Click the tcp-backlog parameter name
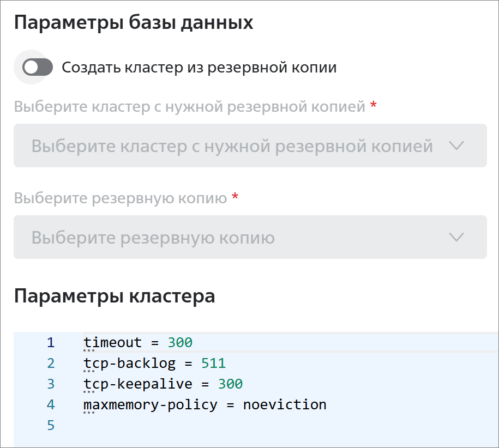Screen dimensions: 499x448 point(129,363)
